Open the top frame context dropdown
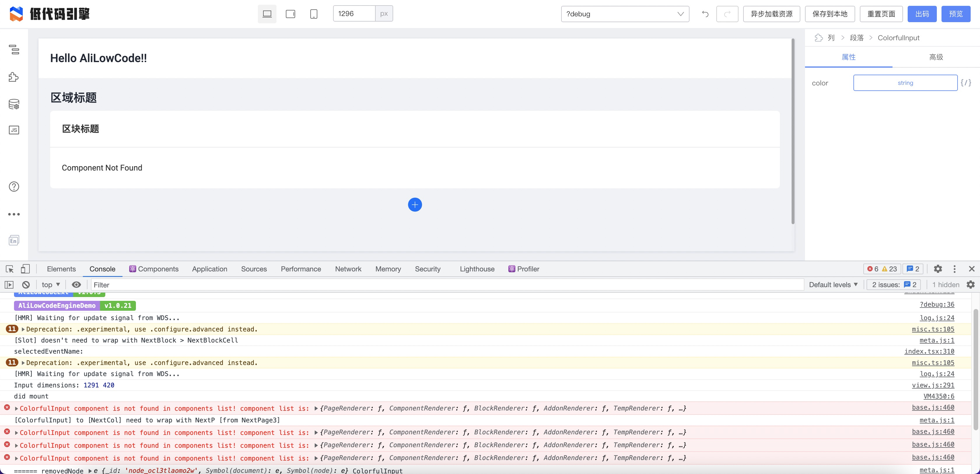Viewport: 980px width, 474px height. point(50,284)
